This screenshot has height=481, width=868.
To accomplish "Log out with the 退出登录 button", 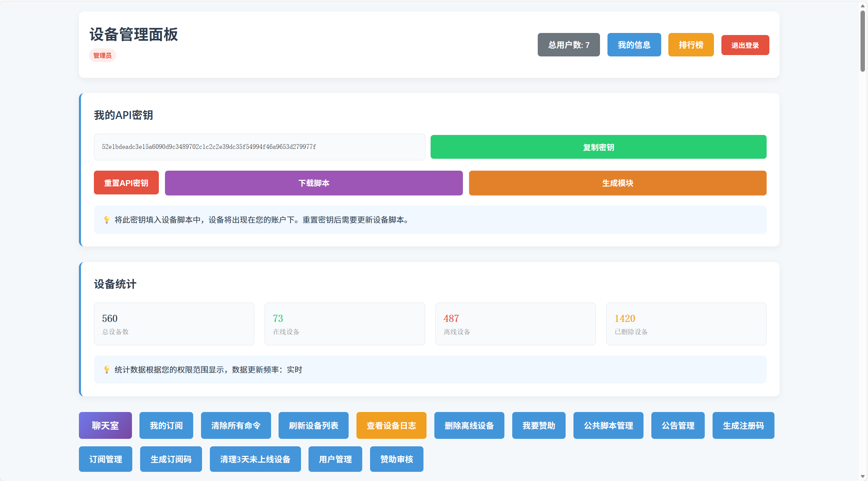I will (745, 45).
